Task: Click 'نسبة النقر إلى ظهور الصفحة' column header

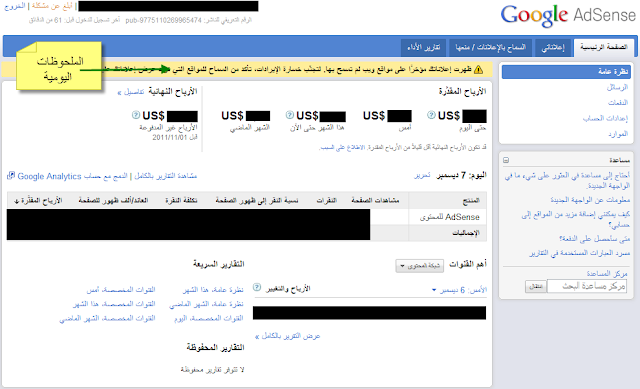Action: [x=257, y=200]
